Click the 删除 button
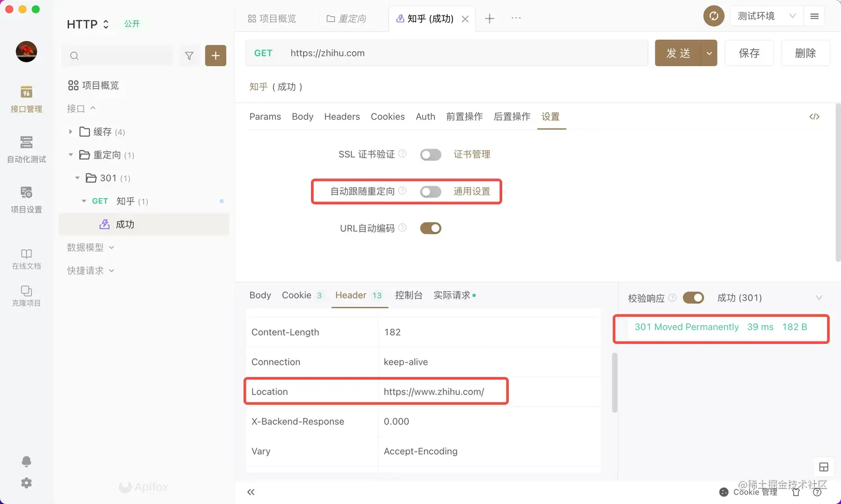Viewport: 841px width, 504px height. pyautogui.click(x=805, y=53)
